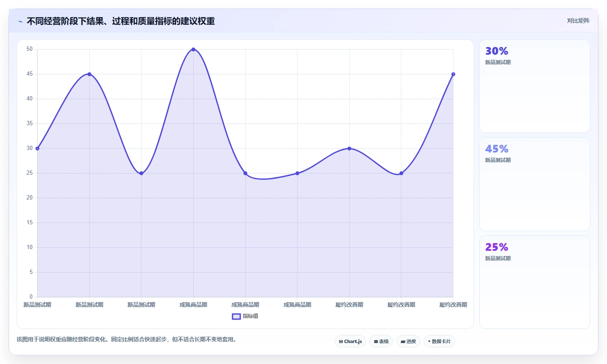Click the 履约改善期 data point at value 45
Viewport: 607px width, 364px height.
[x=453, y=74]
